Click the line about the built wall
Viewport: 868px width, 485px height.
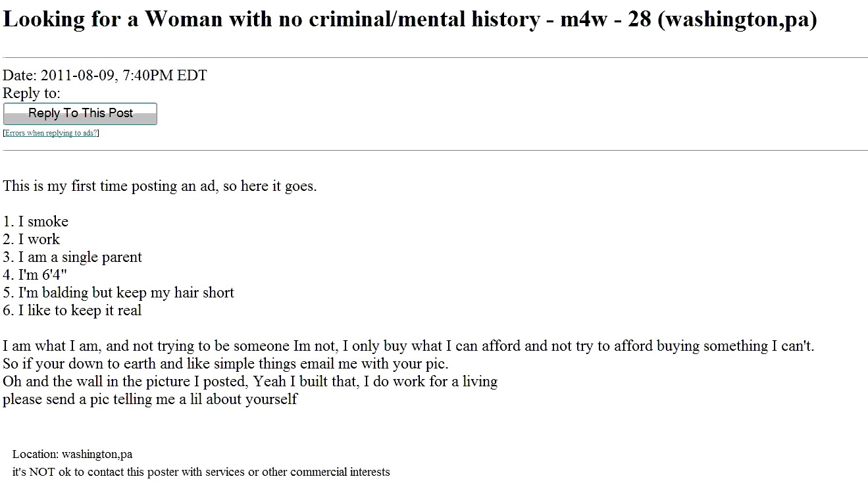tap(250, 382)
